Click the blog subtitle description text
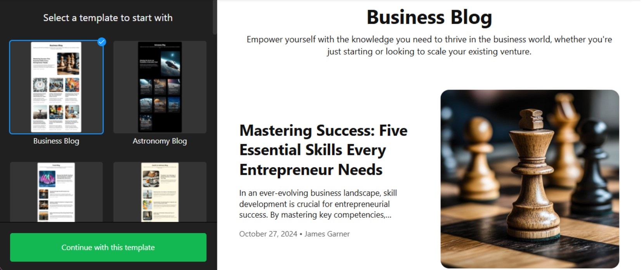644x270 pixels. tap(429, 45)
